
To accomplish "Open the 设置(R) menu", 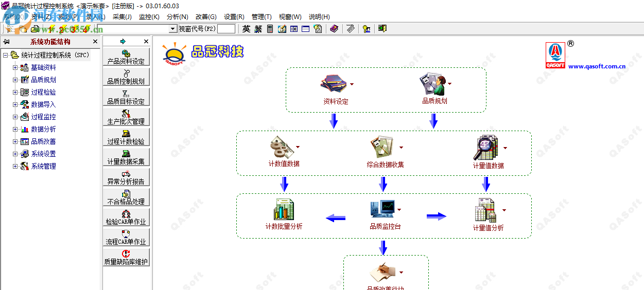I will click(x=234, y=17).
